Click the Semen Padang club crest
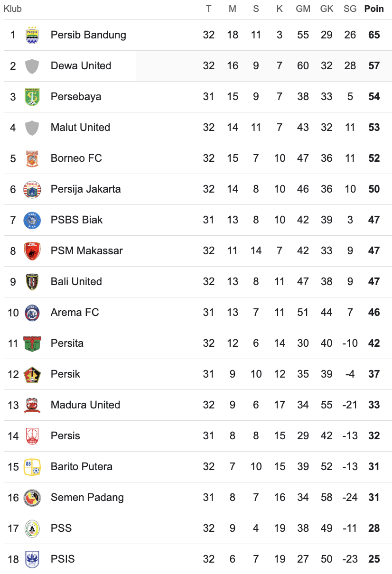 click(x=32, y=498)
